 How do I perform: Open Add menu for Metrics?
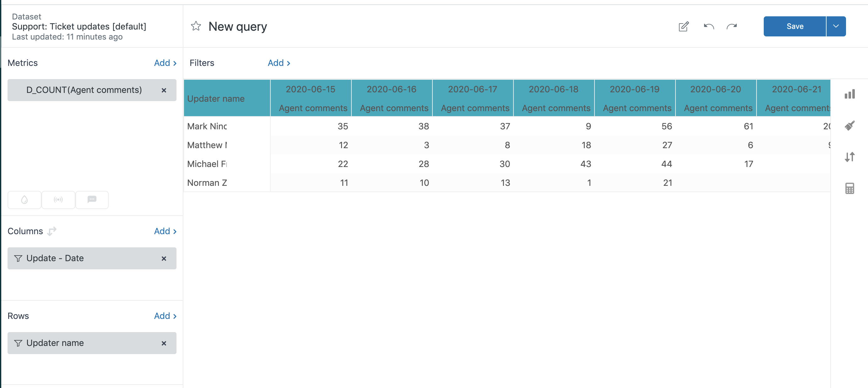[165, 63]
